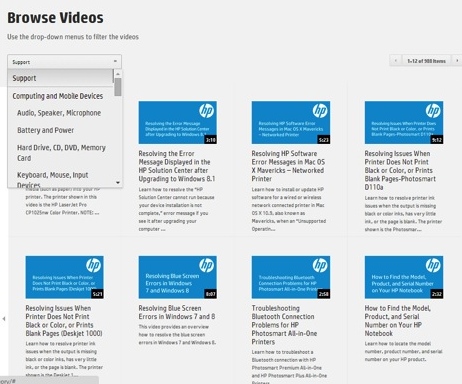Click description 'This video provides an overview'
This screenshot has width=462, height=384.
click(177, 334)
